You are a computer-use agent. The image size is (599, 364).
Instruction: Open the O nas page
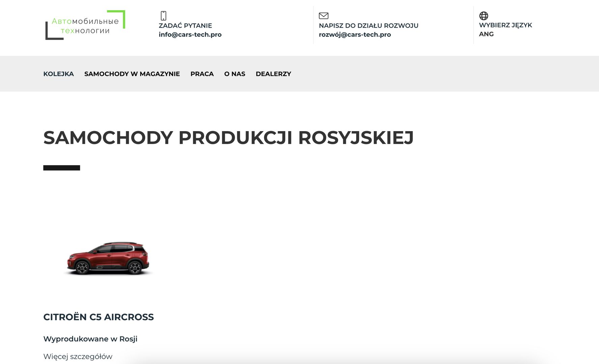235,74
